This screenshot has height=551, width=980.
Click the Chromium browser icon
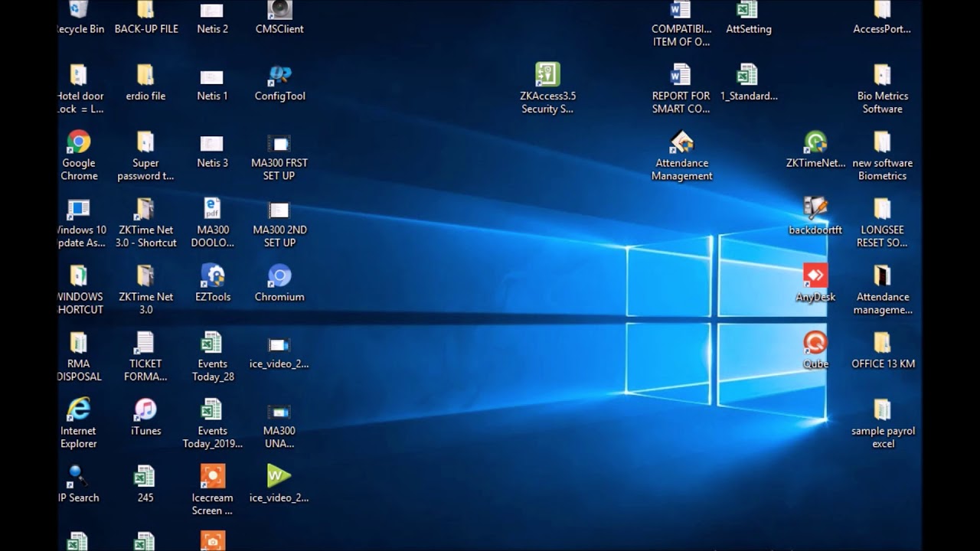point(279,283)
